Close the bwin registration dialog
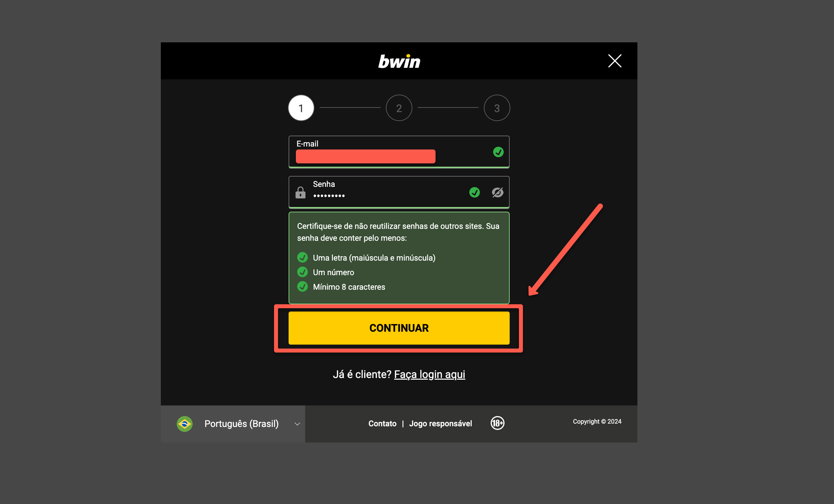The image size is (834, 504). [x=615, y=61]
